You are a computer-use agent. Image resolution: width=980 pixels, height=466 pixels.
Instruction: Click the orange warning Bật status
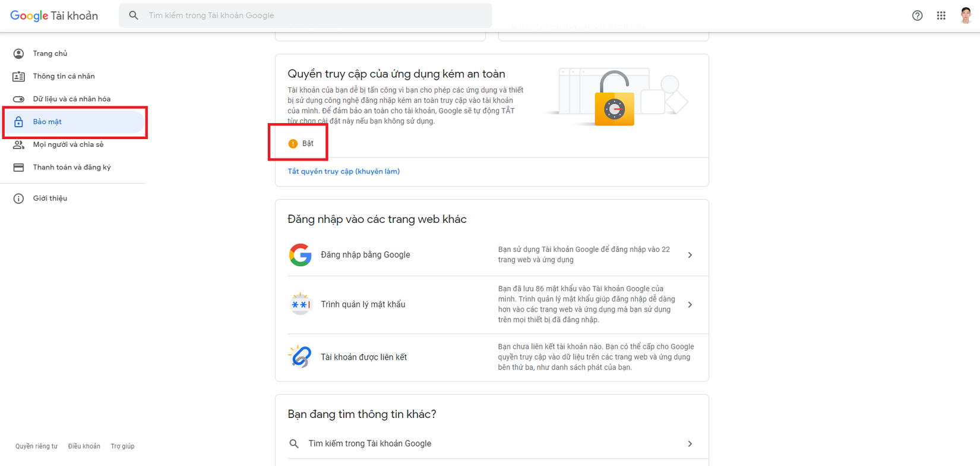[301, 143]
